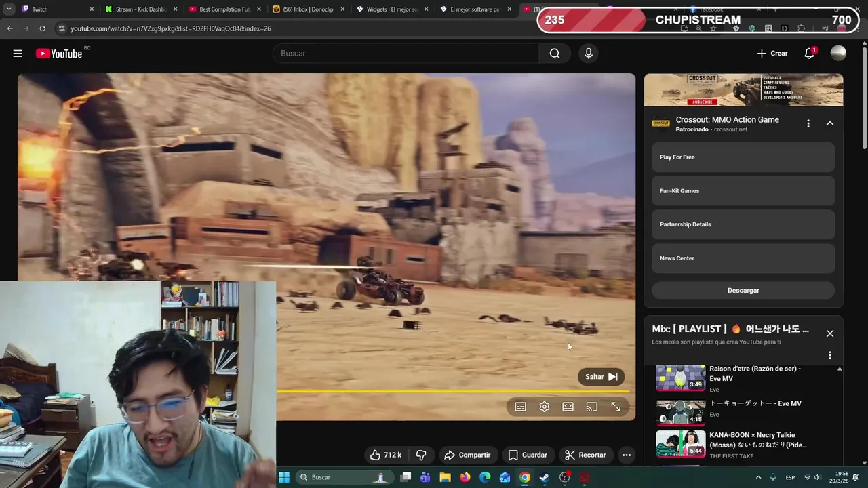Click the Crossout ad banner image
Viewport: 868px width, 488px height.
tap(743, 89)
